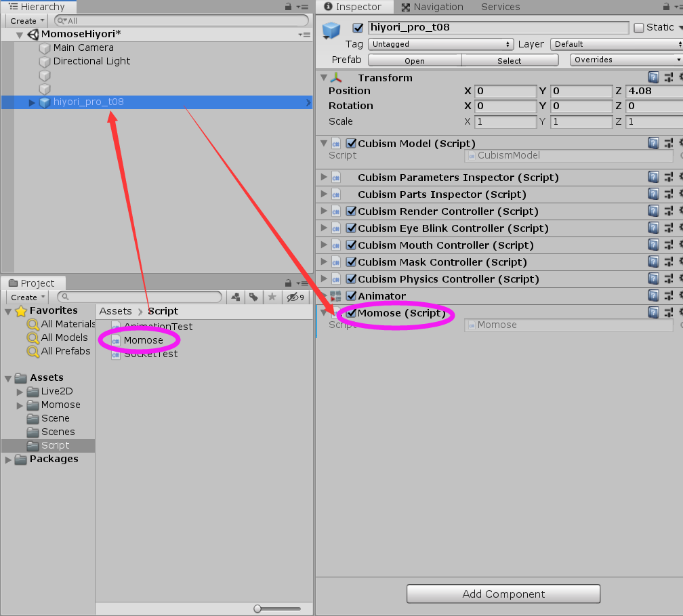
Task: Toggle the Static checkbox
Action: click(638, 28)
